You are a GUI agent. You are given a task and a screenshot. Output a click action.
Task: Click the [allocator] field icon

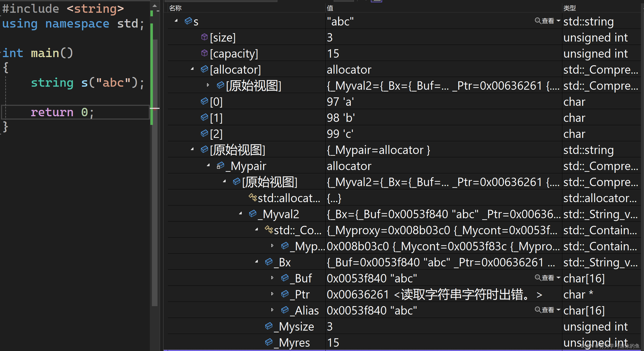[x=204, y=69]
